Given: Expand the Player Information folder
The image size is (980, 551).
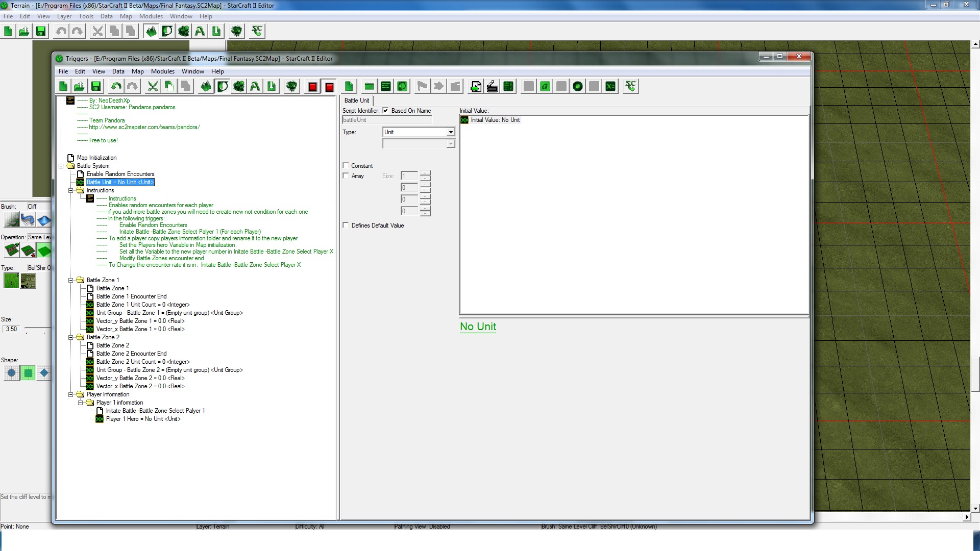Looking at the screenshot, I should click(70, 393).
